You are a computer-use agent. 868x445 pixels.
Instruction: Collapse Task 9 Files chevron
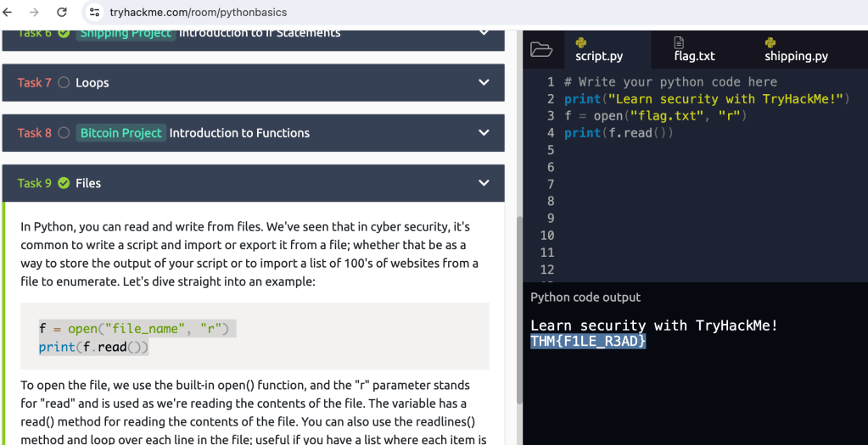coord(484,183)
